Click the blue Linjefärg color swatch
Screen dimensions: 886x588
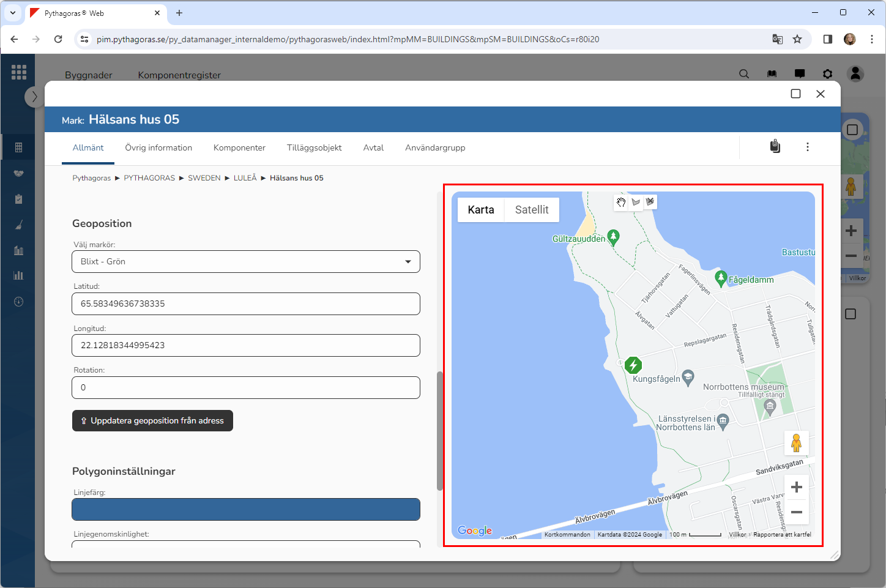246,509
